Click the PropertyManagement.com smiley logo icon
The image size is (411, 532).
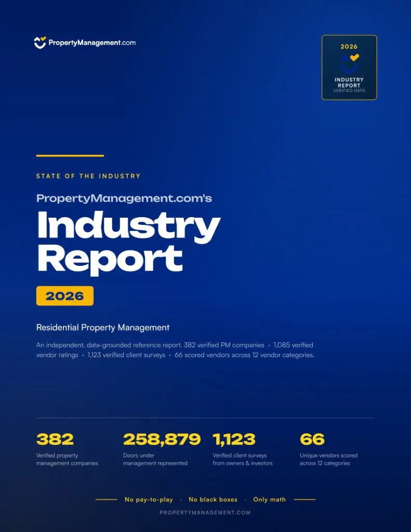point(39,43)
